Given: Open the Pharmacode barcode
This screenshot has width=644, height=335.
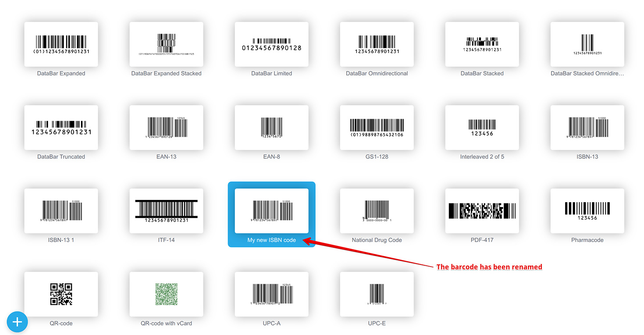Looking at the screenshot, I should coord(587,210).
